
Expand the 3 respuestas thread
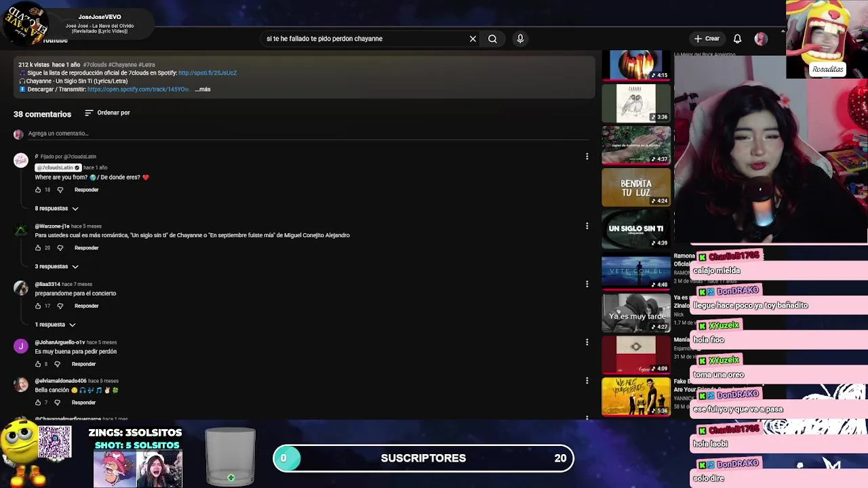57,267
